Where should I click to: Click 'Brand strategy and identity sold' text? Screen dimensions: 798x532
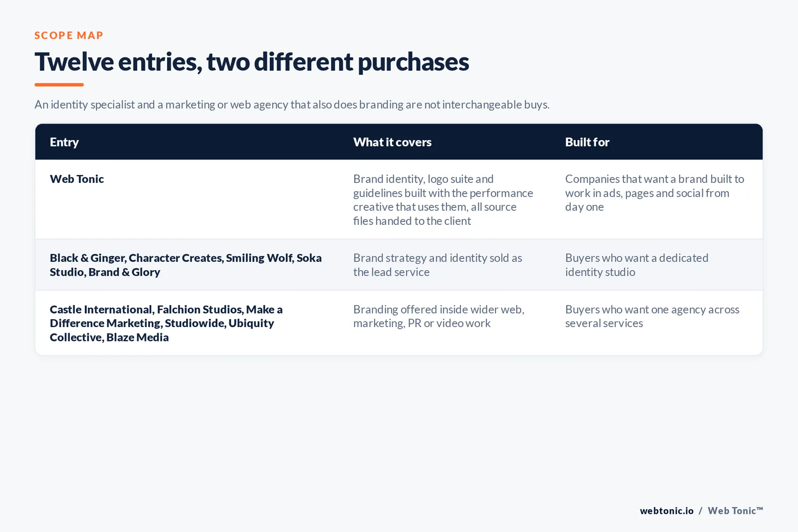click(x=437, y=265)
